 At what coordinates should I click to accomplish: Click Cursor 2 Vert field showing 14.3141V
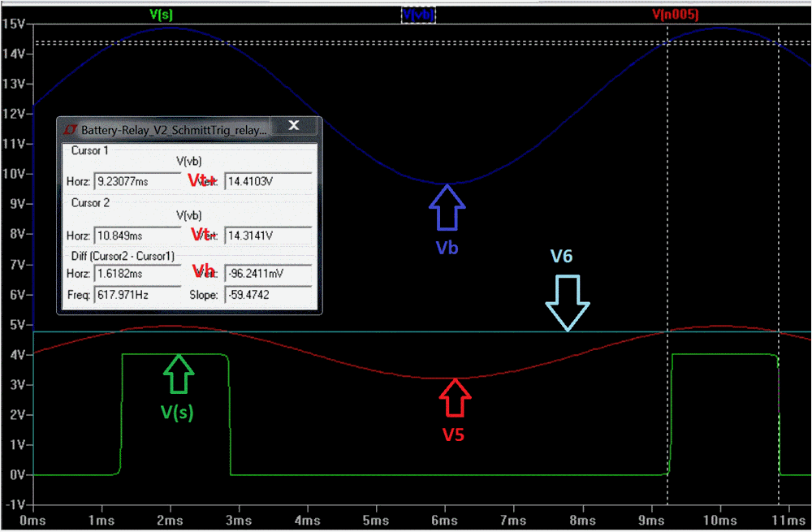[266, 235]
